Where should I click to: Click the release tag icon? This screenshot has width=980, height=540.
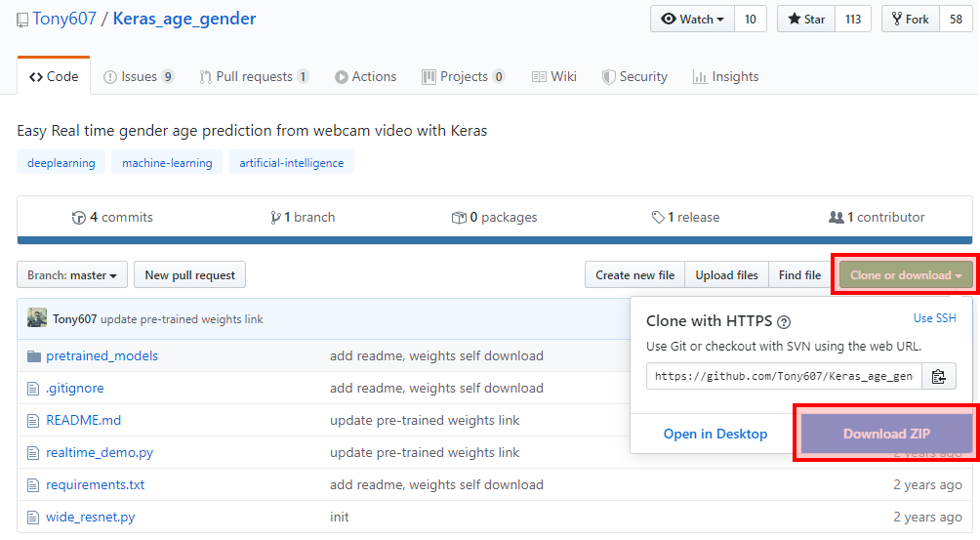coord(658,218)
